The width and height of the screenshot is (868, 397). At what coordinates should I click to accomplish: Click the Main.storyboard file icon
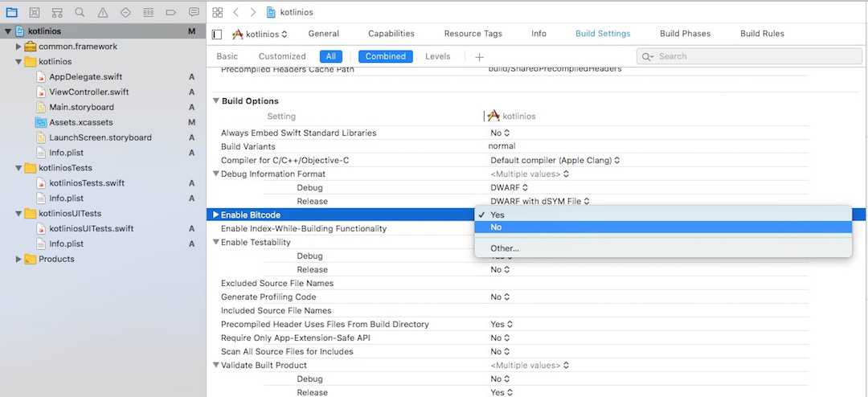coord(41,107)
